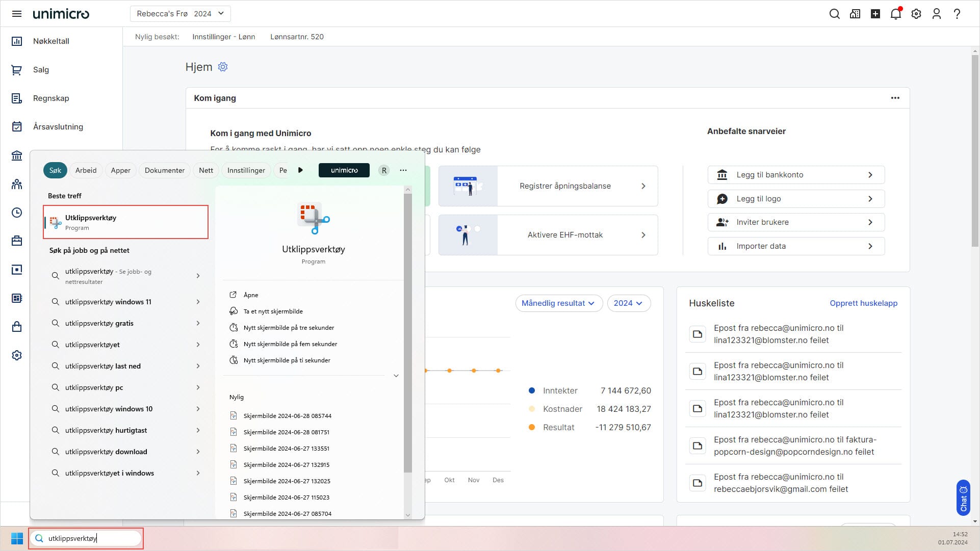Click the plus create-new icon in header
Viewport: 980px width, 551px height.
[875, 14]
